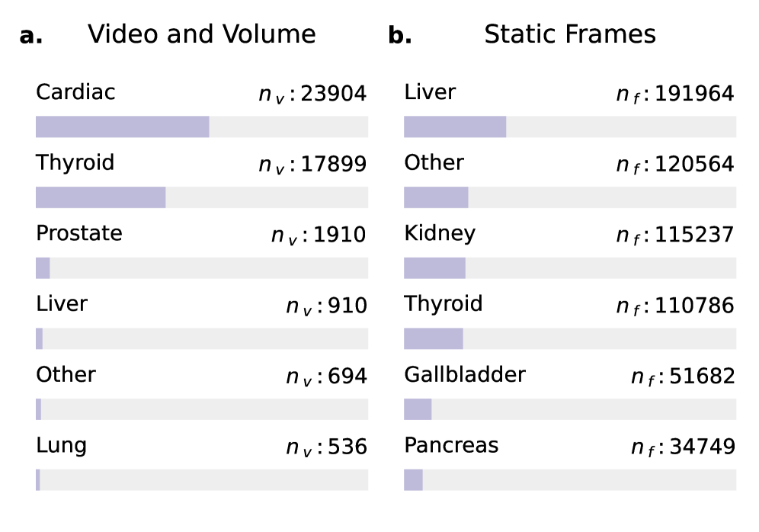
Task: Click the panel letter "a."
Action: pyautogui.click(x=31, y=35)
